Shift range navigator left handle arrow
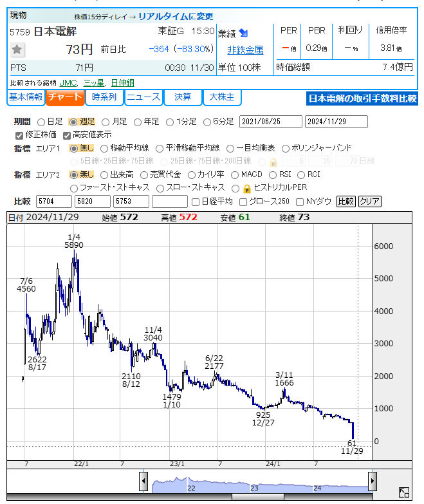The image size is (424, 504). click(143, 481)
